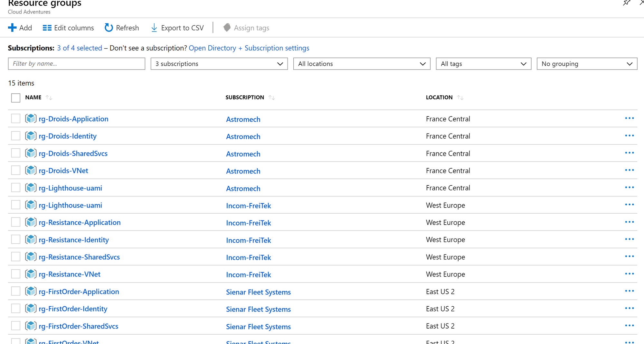Click the Filter by name field

pyautogui.click(x=77, y=64)
